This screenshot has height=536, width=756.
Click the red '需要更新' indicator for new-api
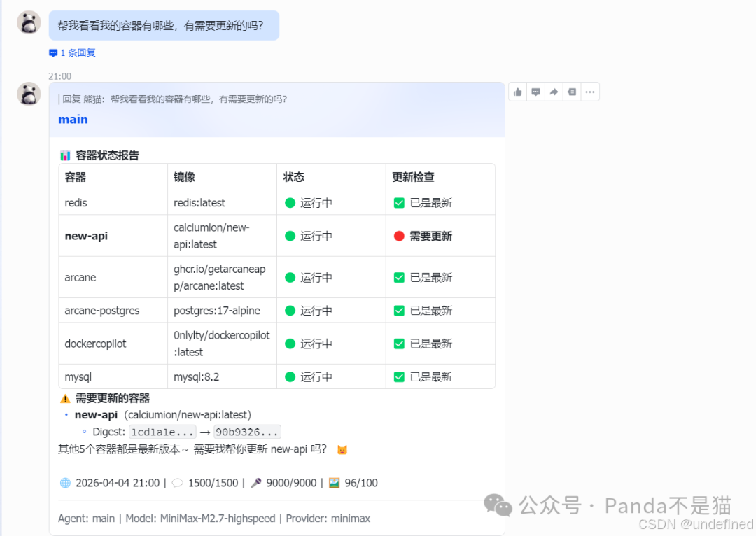coord(399,237)
